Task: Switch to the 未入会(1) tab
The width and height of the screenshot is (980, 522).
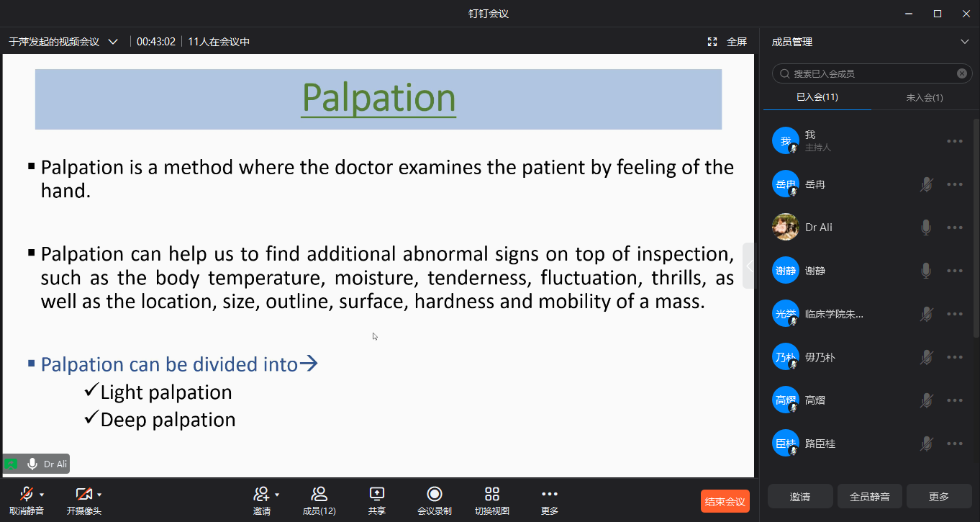Action: 925,97
